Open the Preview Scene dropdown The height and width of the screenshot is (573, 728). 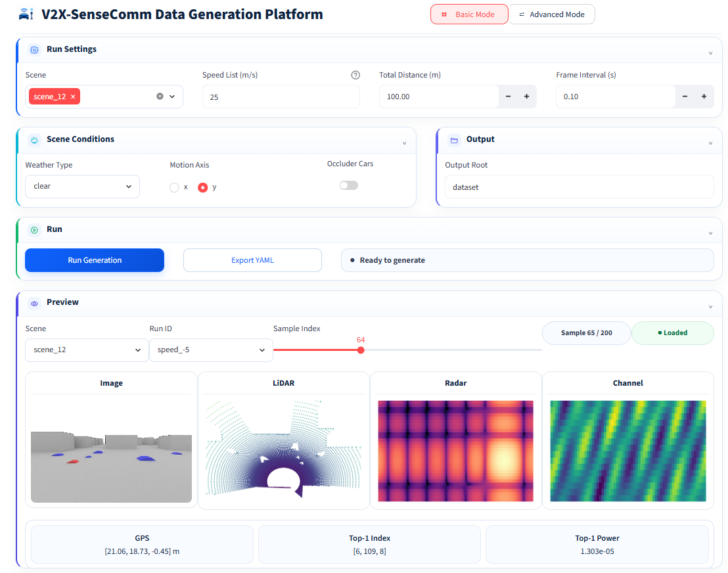[x=87, y=350]
